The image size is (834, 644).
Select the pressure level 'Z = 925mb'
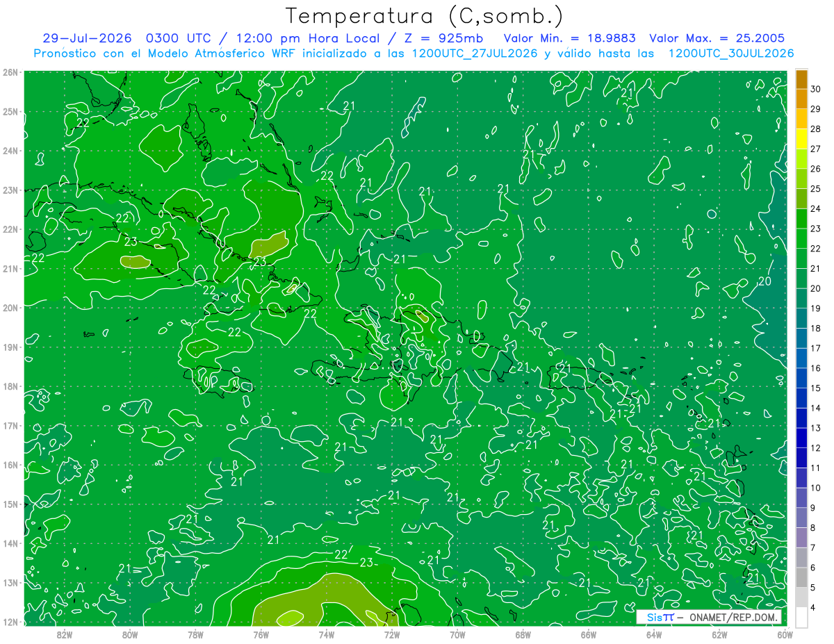coord(443,38)
